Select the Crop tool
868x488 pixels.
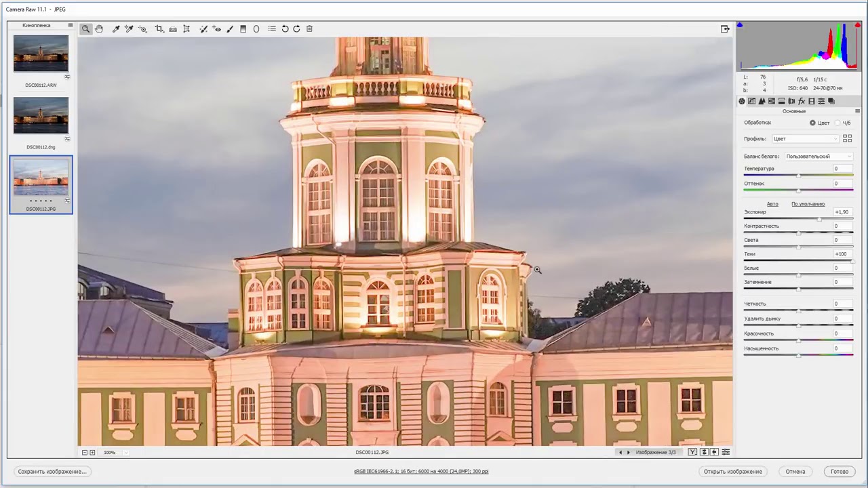[159, 29]
